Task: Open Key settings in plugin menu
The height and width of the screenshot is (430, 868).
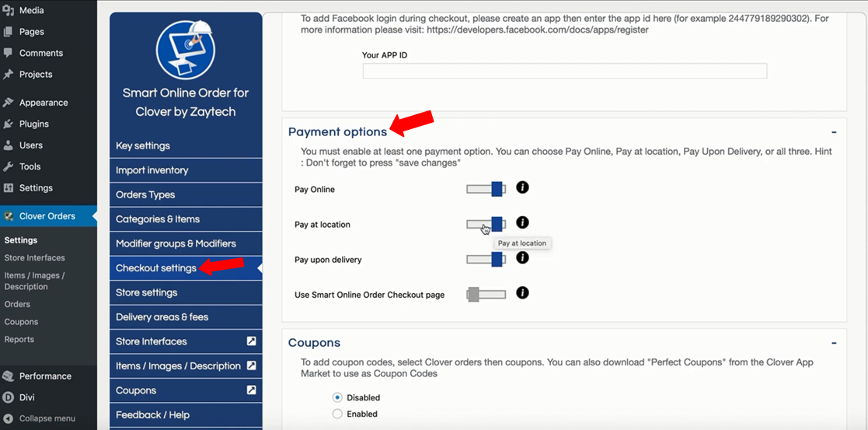Action: tap(186, 145)
